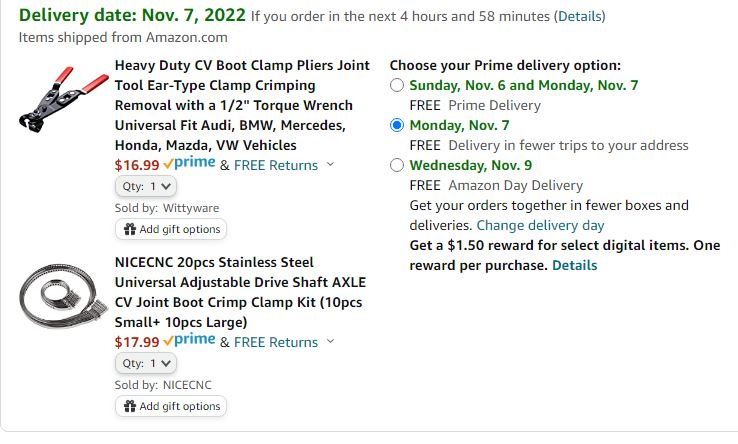Viewport: 738px width, 444px height.
Task: Open Qty dropdown for the boot clamp pliers
Action: (146, 186)
